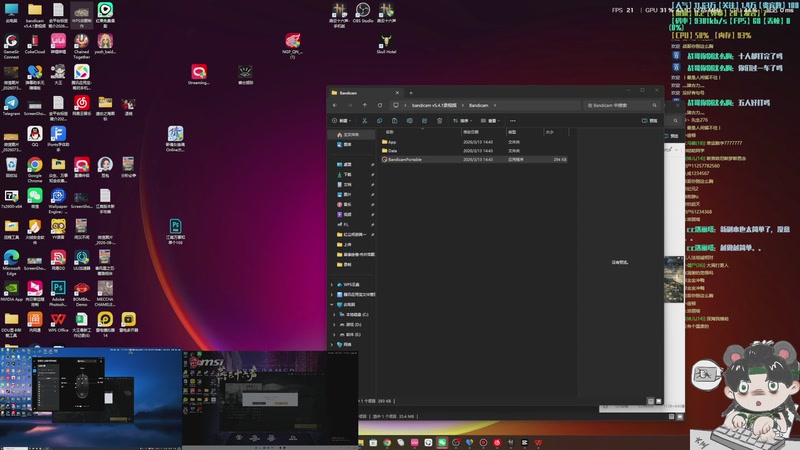Click chevron after Bandicam in the address bar

coord(494,105)
